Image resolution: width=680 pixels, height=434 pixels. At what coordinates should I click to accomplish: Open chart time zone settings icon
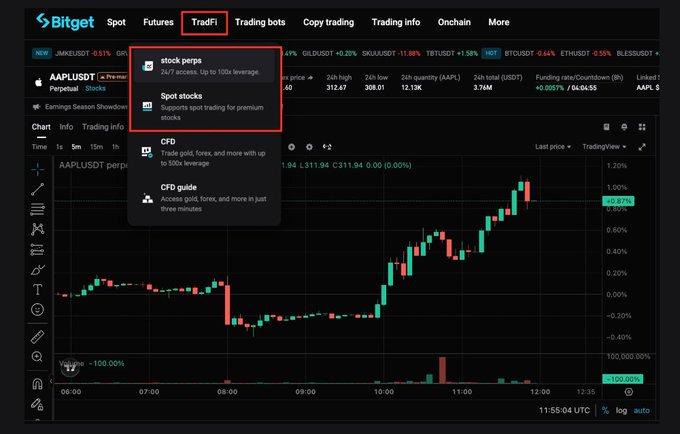(629, 392)
